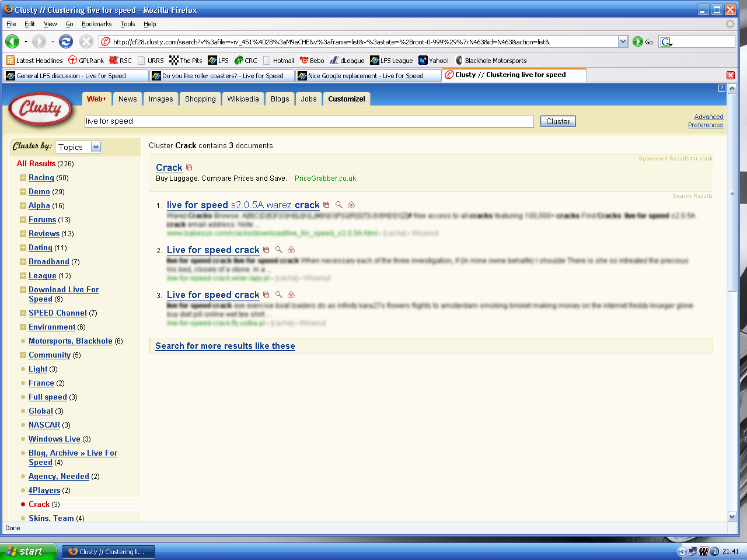Image resolution: width=747 pixels, height=560 pixels.
Task: Open the File menu
Action: (x=11, y=24)
